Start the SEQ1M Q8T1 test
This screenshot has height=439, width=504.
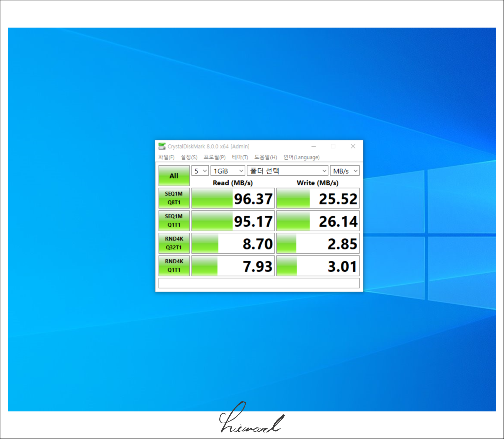pyautogui.click(x=174, y=198)
